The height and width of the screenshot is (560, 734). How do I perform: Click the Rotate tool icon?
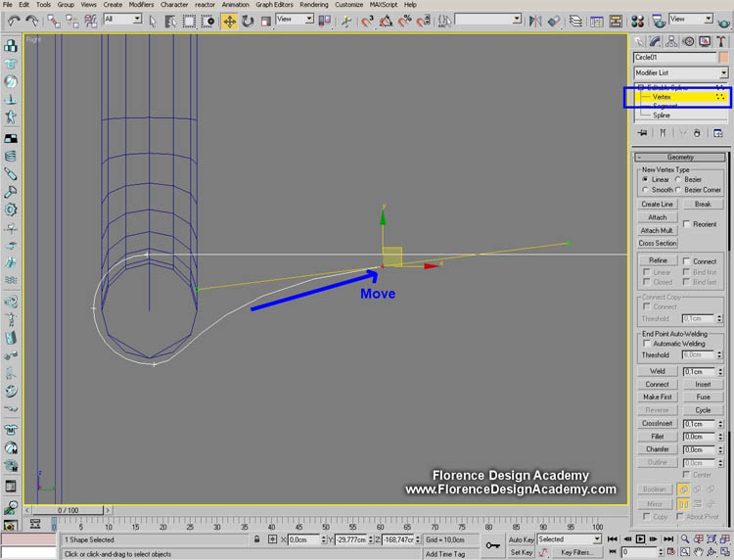pos(247,20)
